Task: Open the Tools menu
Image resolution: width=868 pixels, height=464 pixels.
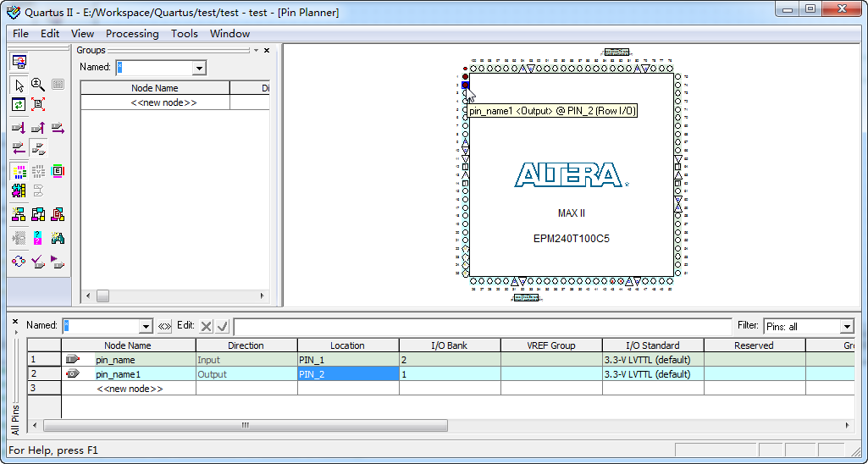Action: [x=184, y=34]
